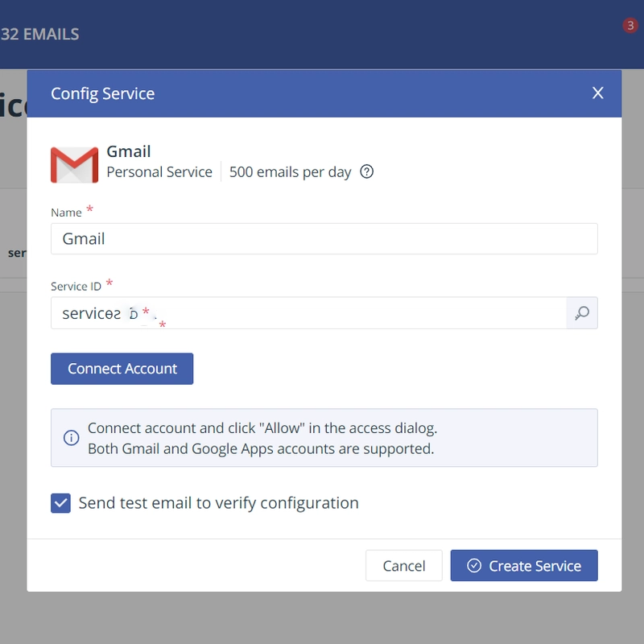This screenshot has height=644, width=644.
Task: Click inside the Service ID text field
Action: [x=322, y=313]
